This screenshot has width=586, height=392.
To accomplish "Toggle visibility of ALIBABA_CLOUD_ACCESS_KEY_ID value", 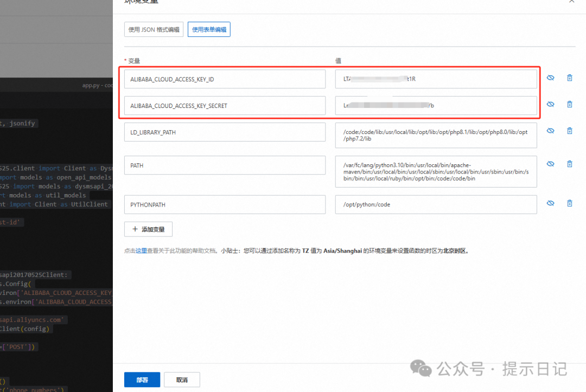I will click(550, 78).
